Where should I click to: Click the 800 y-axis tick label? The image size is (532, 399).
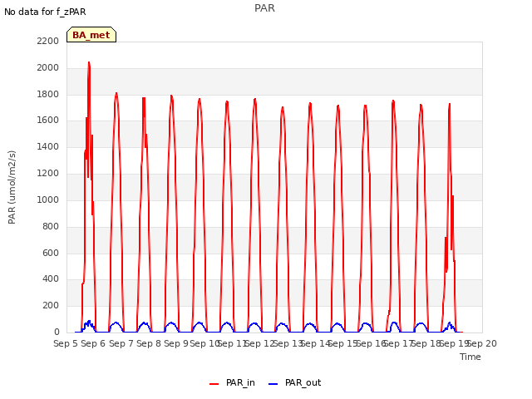coord(51,226)
